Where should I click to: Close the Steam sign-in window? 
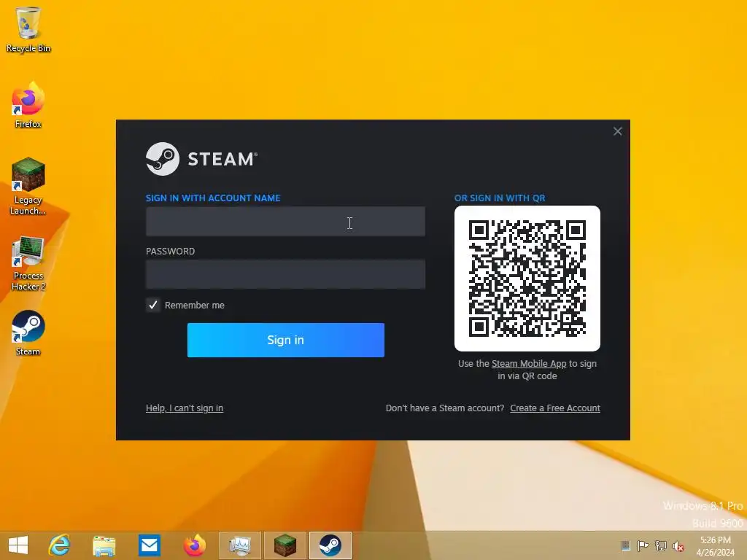[x=617, y=131]
